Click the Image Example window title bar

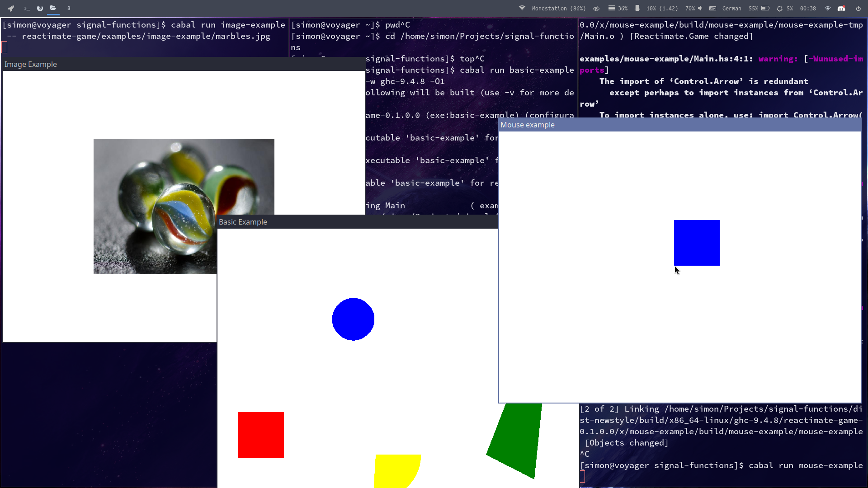184,64
